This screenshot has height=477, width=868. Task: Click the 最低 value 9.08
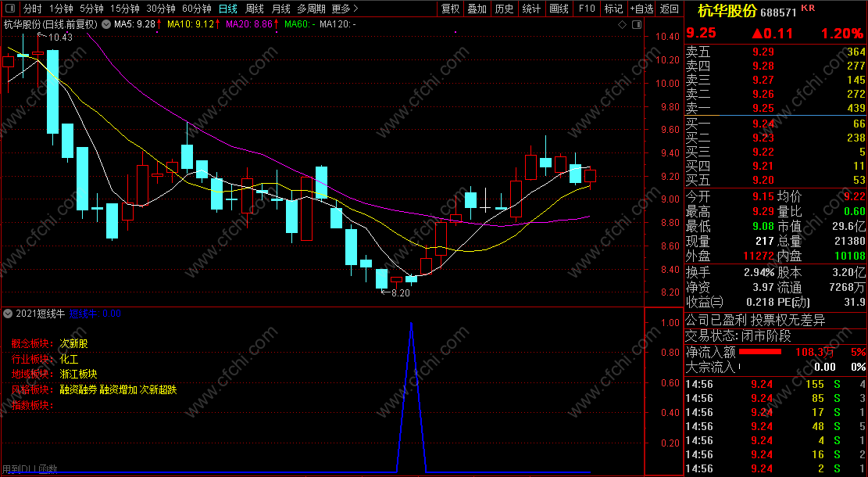(763, 227)
